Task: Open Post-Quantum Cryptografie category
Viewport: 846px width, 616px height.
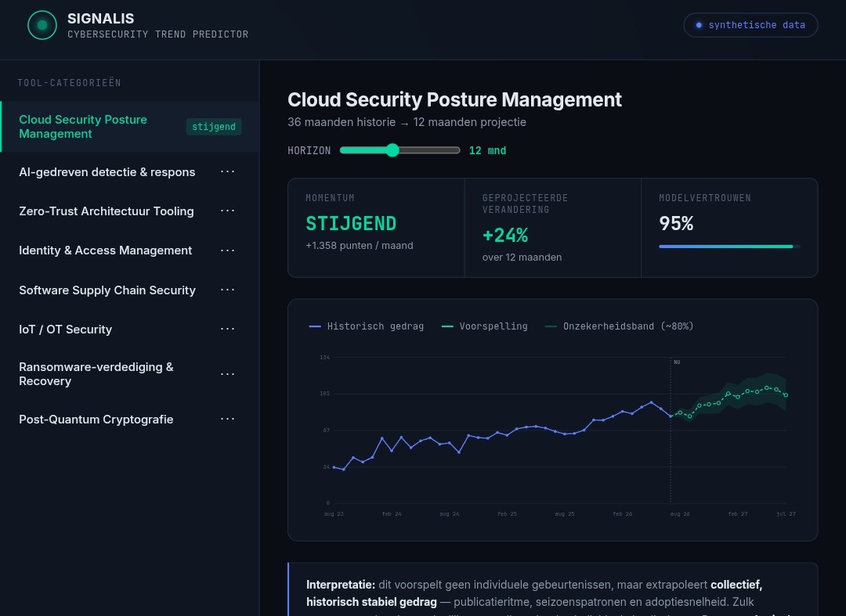Action: click(x=130, y=420)
